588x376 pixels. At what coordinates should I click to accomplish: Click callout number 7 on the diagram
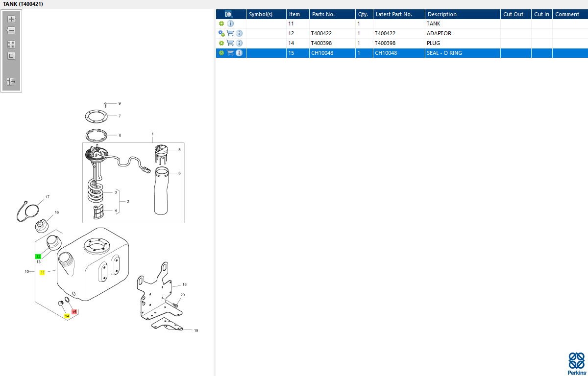[119, 116]
